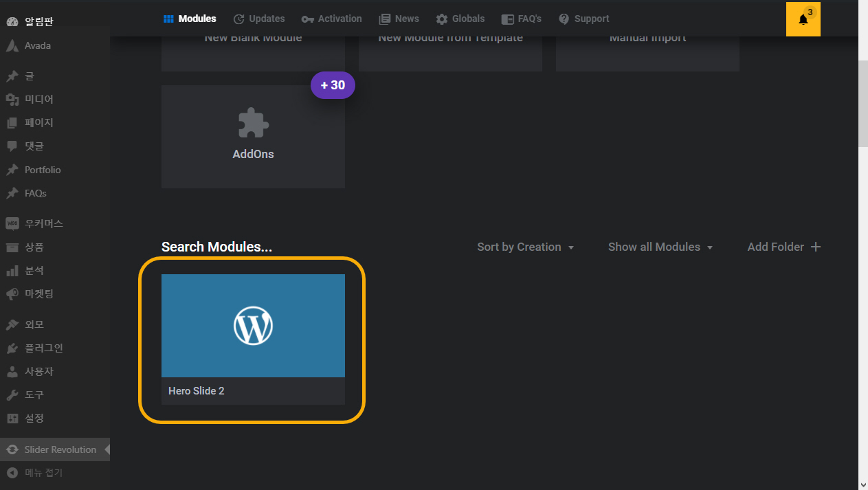Click the pin icon next to 글
Screen dimensions: 868x490
pos(12,76)
